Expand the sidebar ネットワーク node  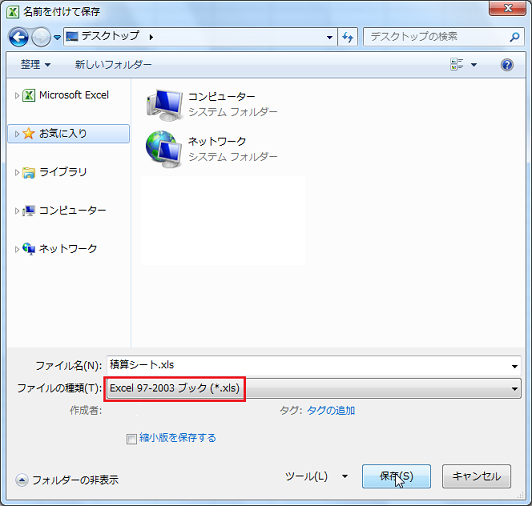click(x=17, y=249)
